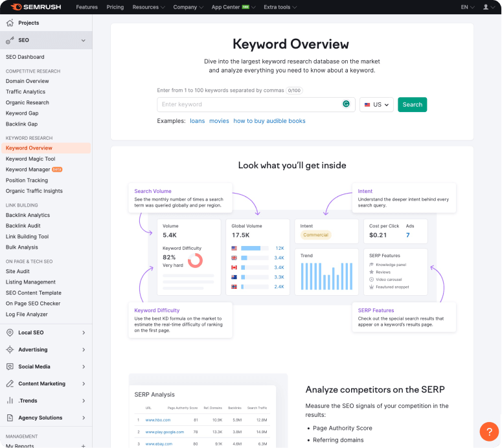Open the Resources menu

(x=148, y=7)
